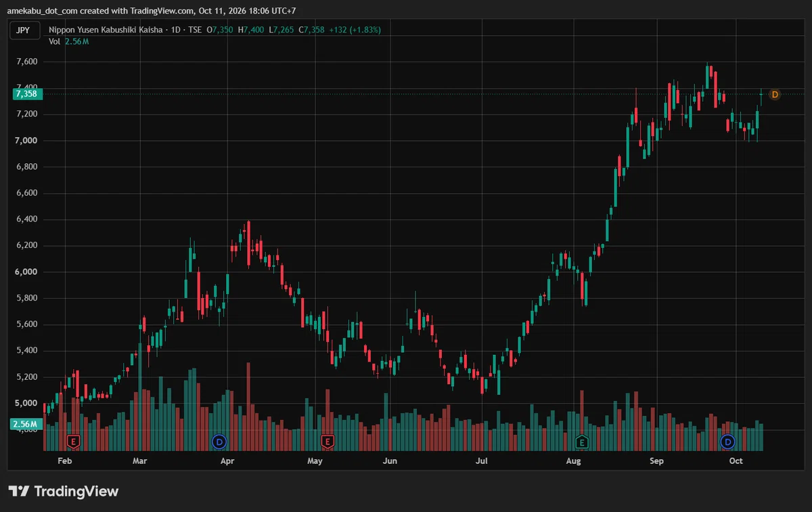Click the 5,000 price axis label
This screenshot has height=512, width=812.
26,404
